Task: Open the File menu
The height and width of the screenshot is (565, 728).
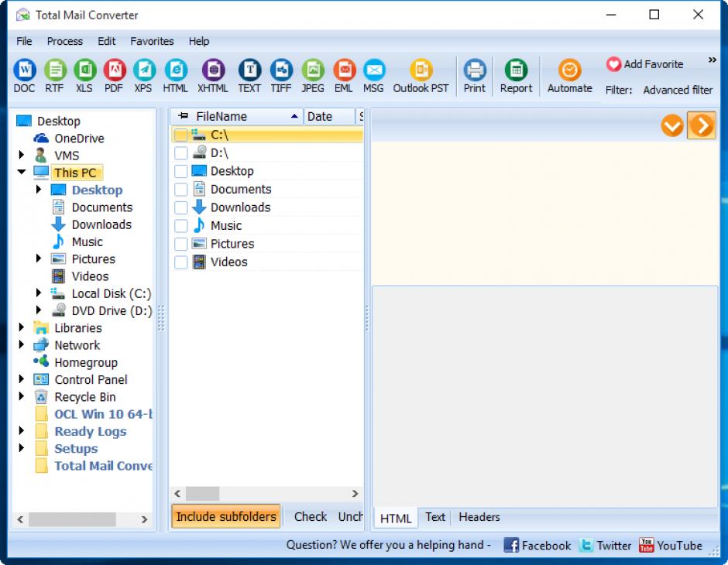Action: coord(24,41)
